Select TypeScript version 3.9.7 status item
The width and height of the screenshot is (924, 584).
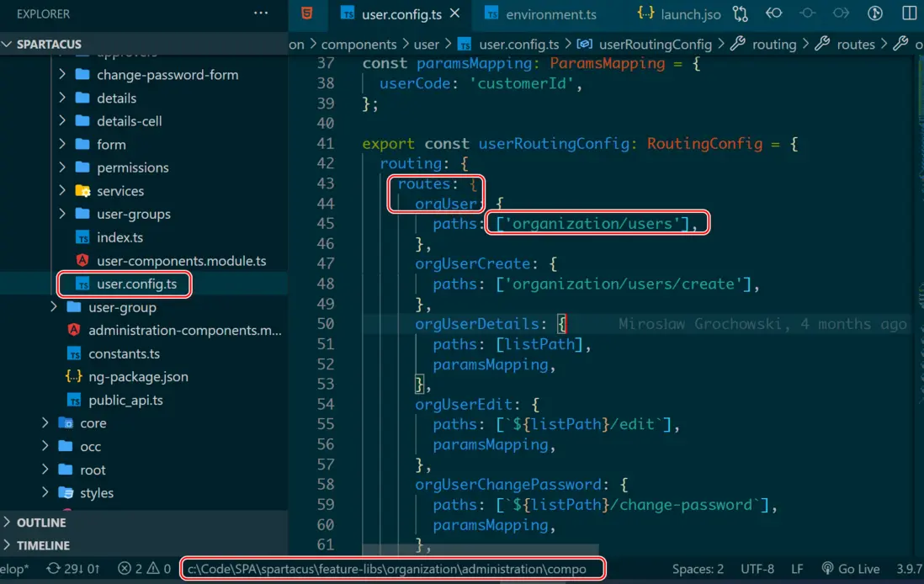click(910, 569)
